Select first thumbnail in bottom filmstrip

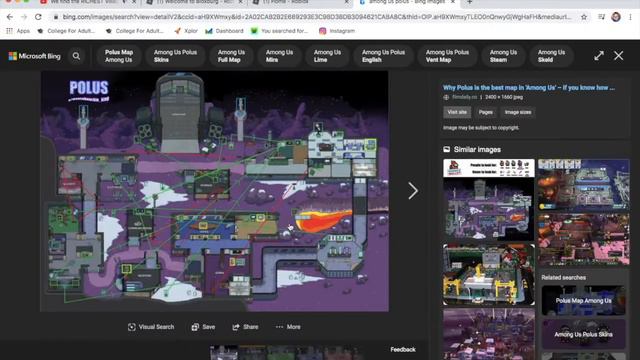click(x=224, y=353)
